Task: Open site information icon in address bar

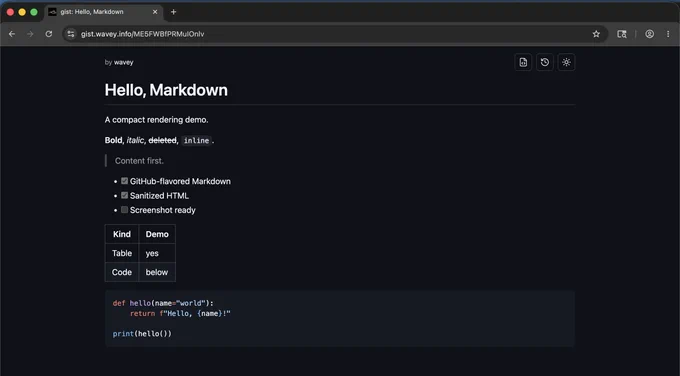Action: [71, 34]
